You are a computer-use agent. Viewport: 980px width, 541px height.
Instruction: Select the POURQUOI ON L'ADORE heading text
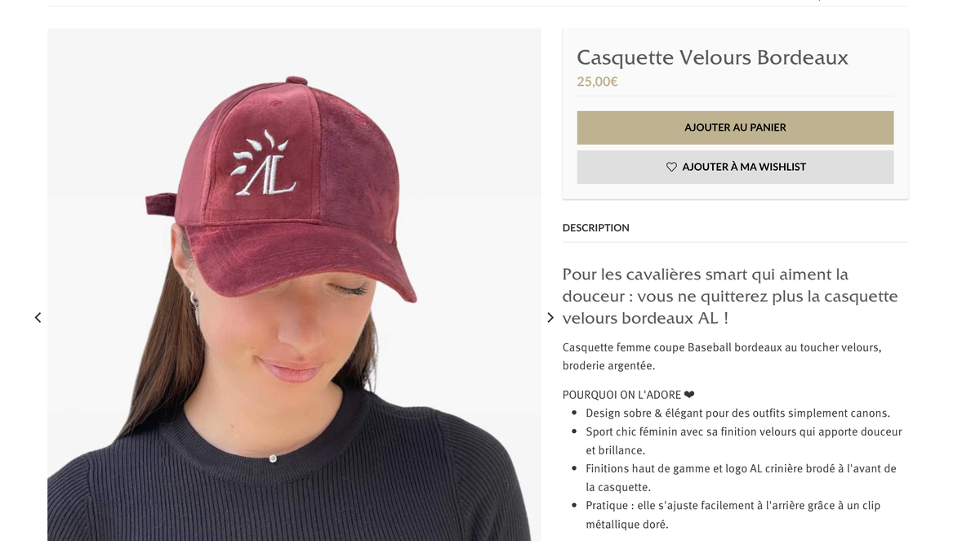pyautogui.click(x=621, y=394)
